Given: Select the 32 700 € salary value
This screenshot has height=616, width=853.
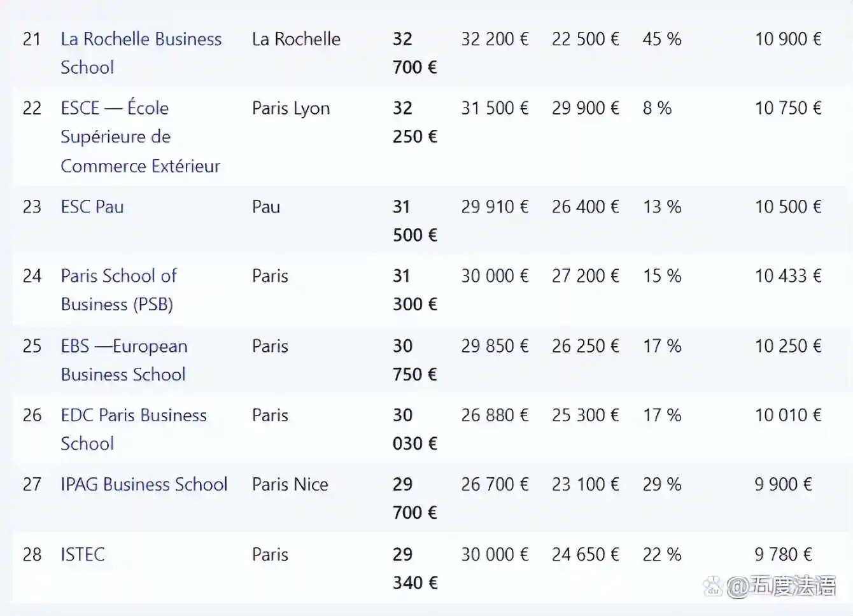Looking at the screenshot, I should pos(414,53).
